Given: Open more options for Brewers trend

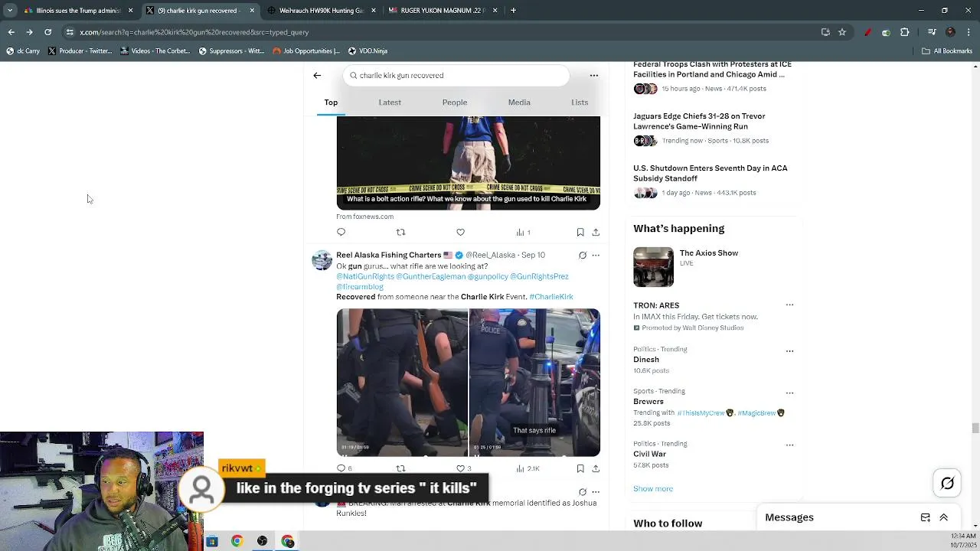Looking at the screenshot, I should pos(789,393).
